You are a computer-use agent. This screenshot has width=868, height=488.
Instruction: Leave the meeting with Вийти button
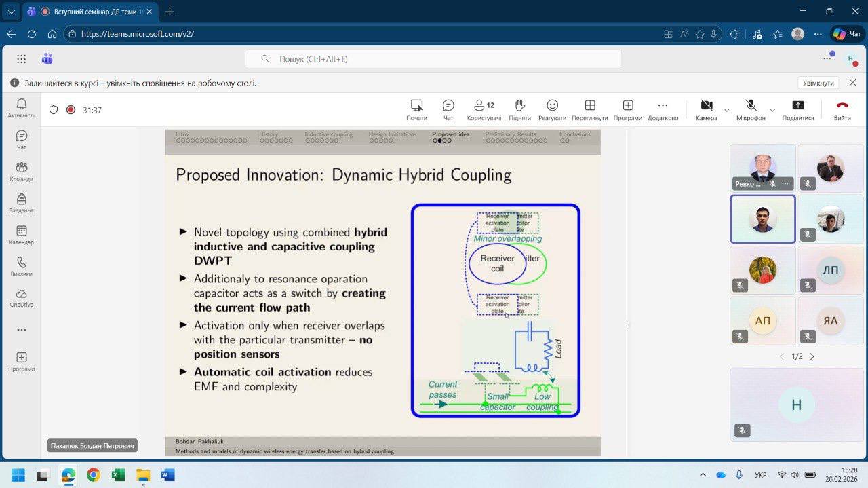coord(842,109)
